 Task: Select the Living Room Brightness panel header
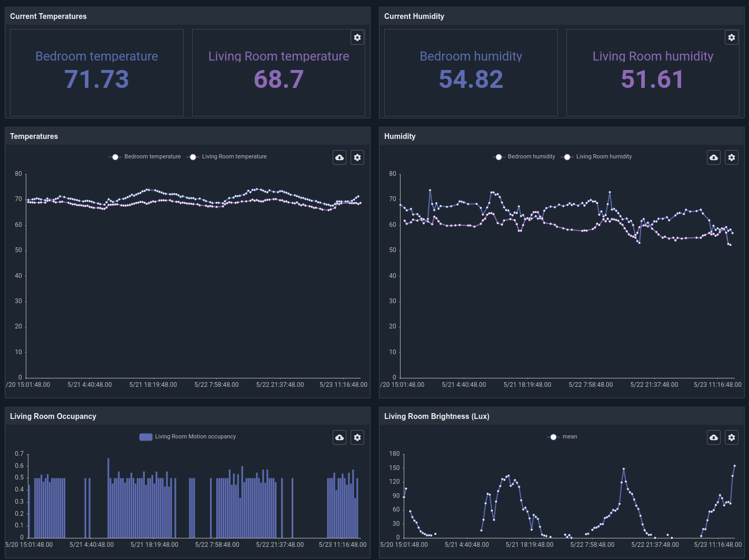coord(436,416)
